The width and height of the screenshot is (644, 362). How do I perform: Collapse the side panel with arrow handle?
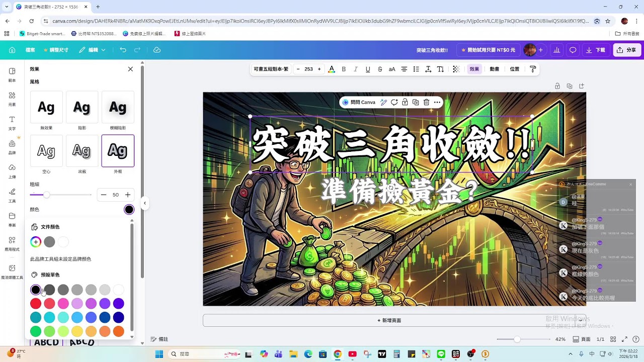[144, 203]
